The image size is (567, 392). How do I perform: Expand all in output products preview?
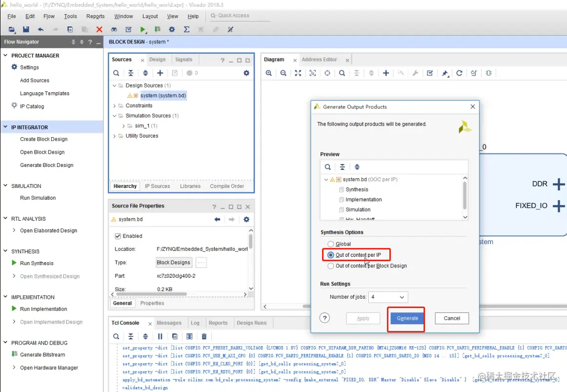pyautogui.click(x=357, y=167)
